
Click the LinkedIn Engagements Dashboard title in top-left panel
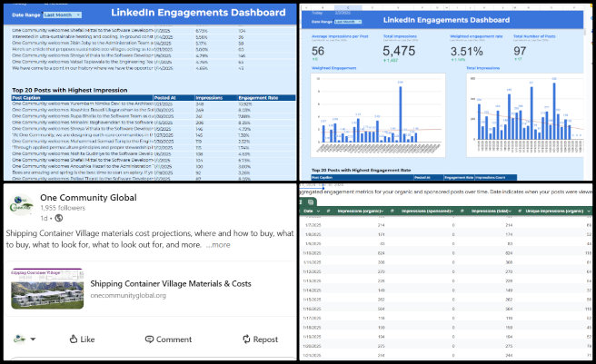coord(198,13)
